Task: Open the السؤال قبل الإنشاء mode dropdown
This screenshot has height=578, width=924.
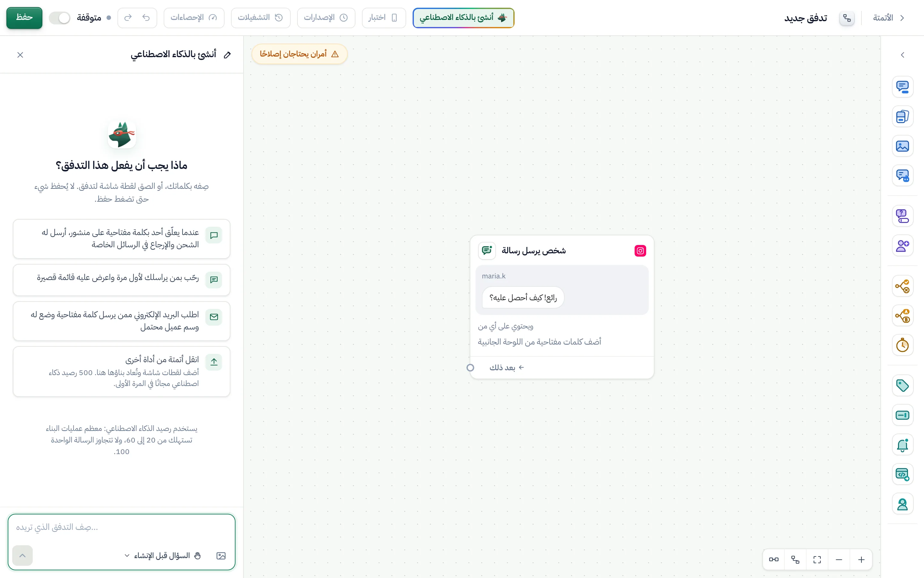Action: [x=163, y=556]
